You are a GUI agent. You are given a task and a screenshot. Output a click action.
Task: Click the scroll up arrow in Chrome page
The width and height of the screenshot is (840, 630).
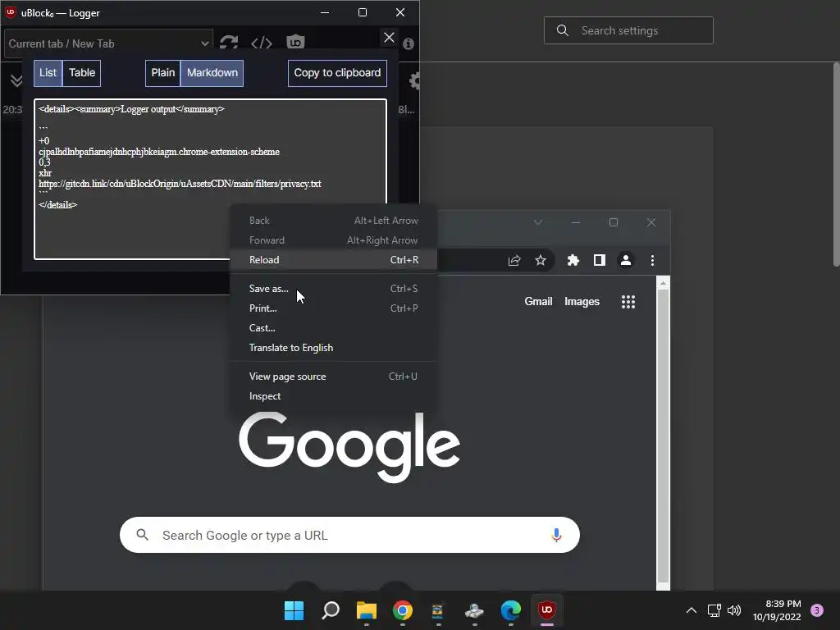tap(663, 283)
